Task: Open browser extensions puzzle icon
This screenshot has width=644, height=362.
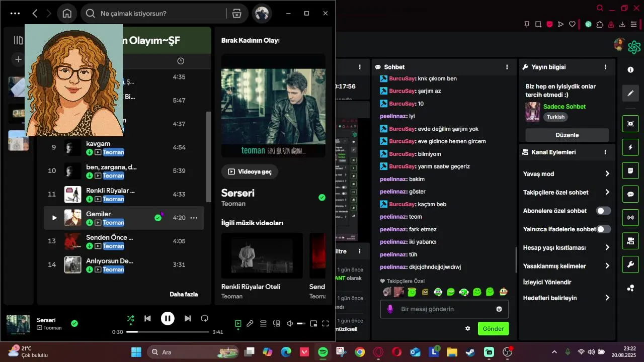Action: tap(600, 24)
